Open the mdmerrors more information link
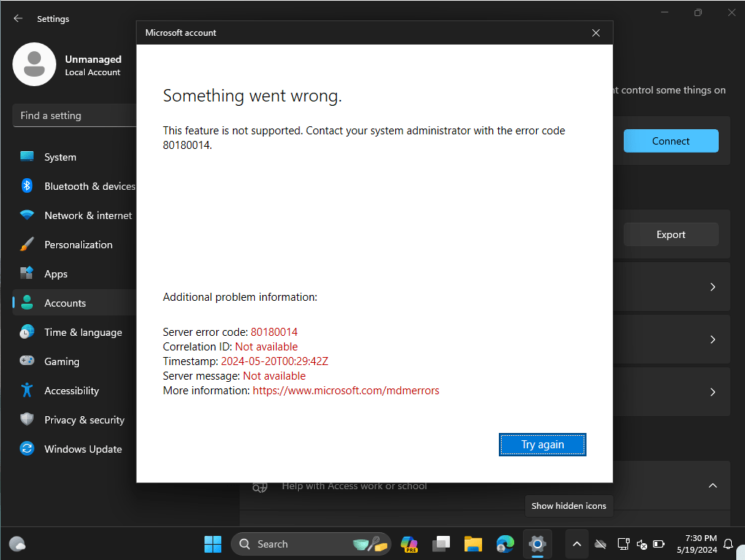The image size is (745, 560). point(345,391)
